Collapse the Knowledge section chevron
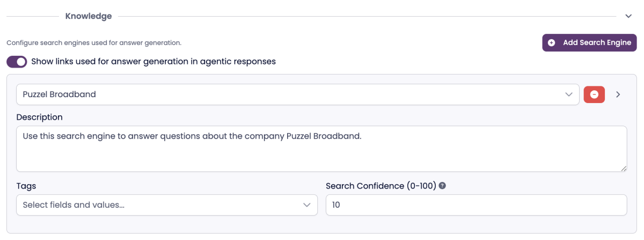Image resolution: width=644 pixels, height=240 pixels. (x=628, y=16)
